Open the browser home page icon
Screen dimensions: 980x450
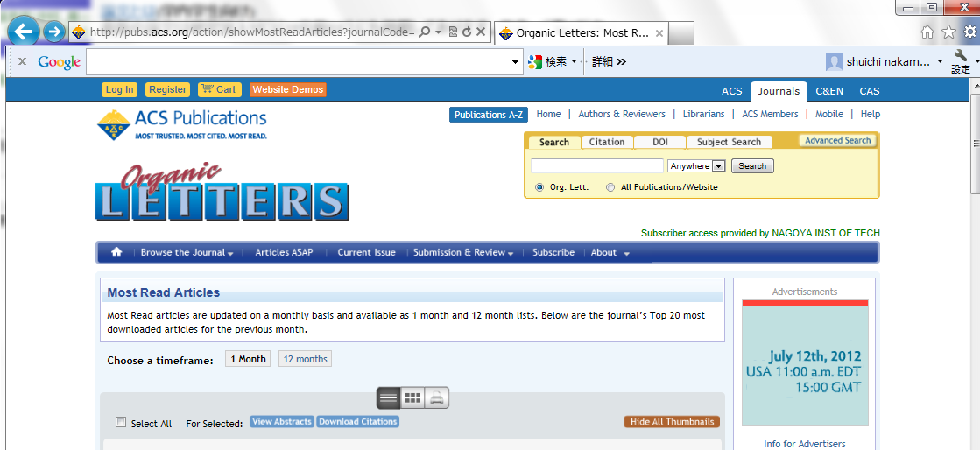pyautogui.click(x=927, y=32)
